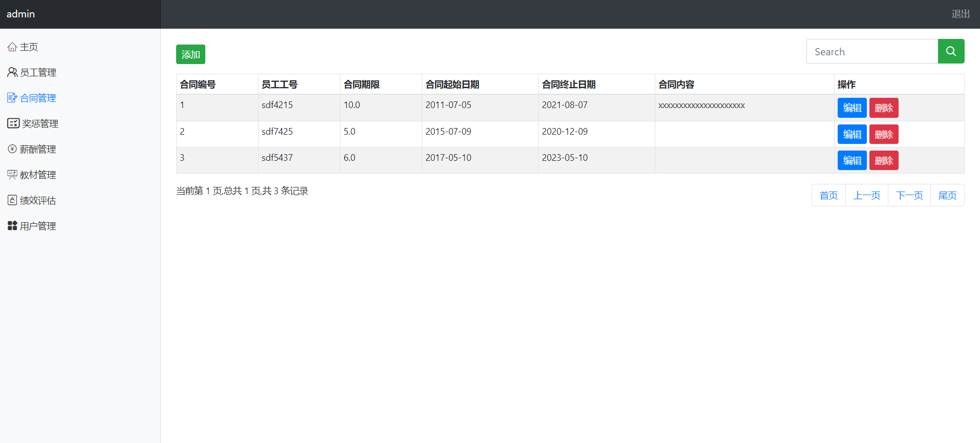Viewport: 980px width, 443px height.
Task: Click 退出 to log out
Action: (x=961, y=14)
